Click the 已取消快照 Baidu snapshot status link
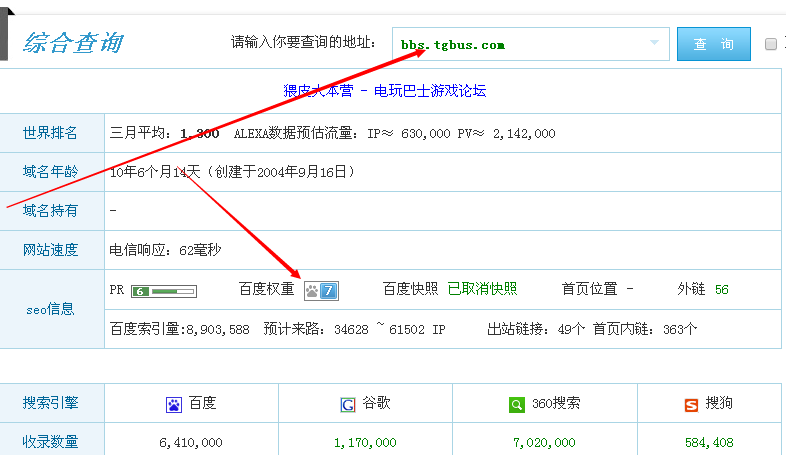The height and width of the screenshot is (455, 786). pos(482,289)
